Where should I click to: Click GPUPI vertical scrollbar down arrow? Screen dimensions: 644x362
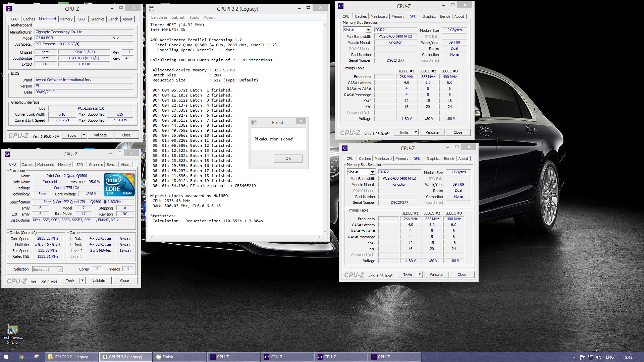325,232
